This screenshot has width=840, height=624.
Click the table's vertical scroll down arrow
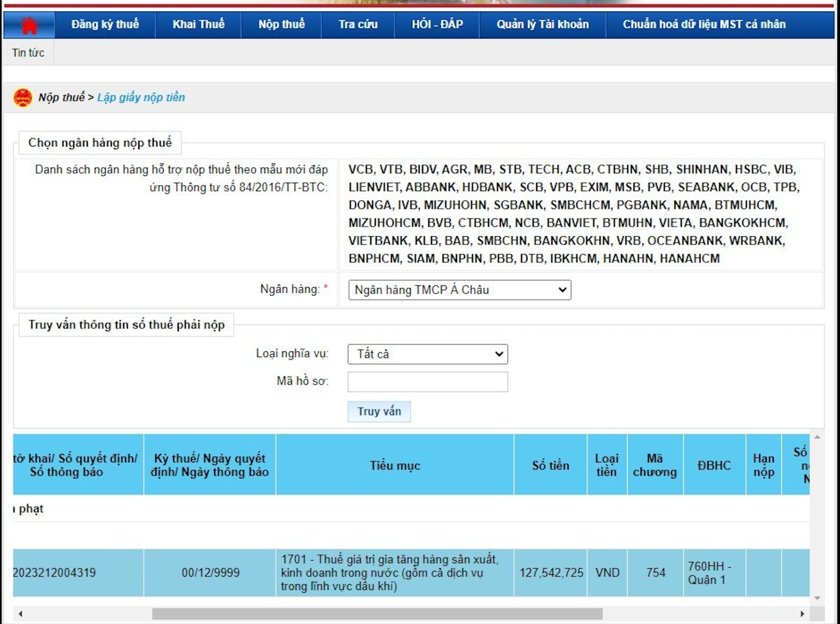click(817, 598)
